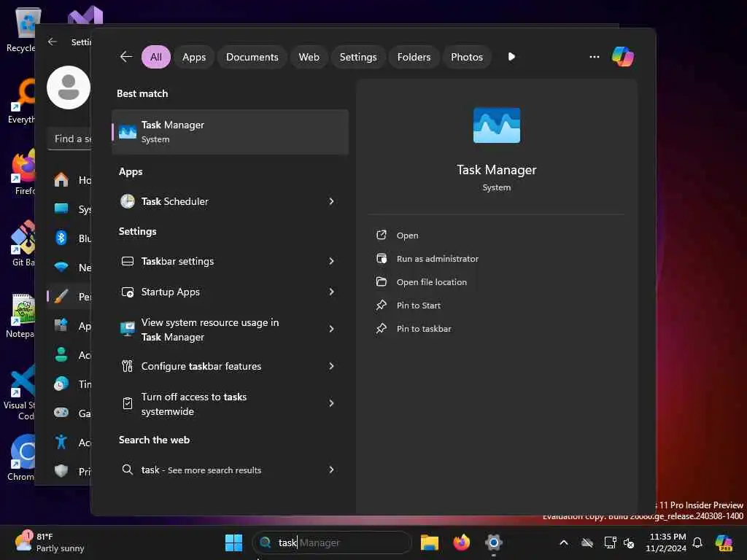Viewport: 747px width, 560px height.
Task: Switch to the Photos filter tab
Action: pos(467,57)
